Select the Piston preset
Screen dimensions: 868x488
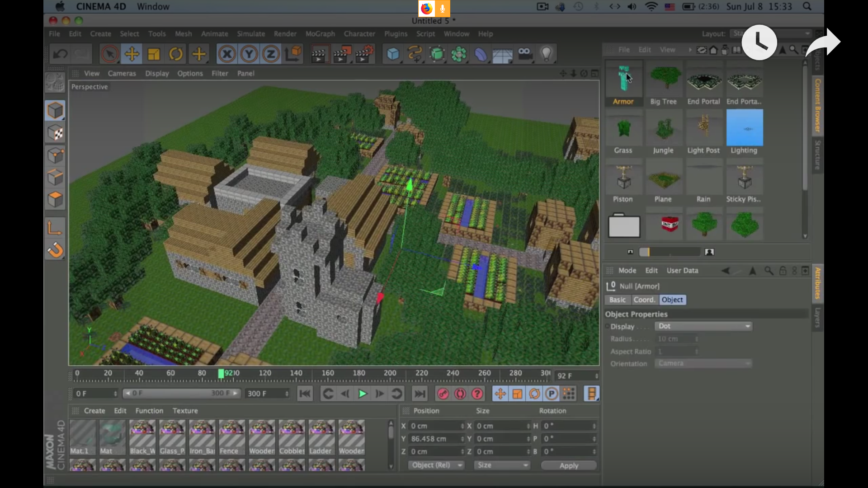tap(623, 181)
